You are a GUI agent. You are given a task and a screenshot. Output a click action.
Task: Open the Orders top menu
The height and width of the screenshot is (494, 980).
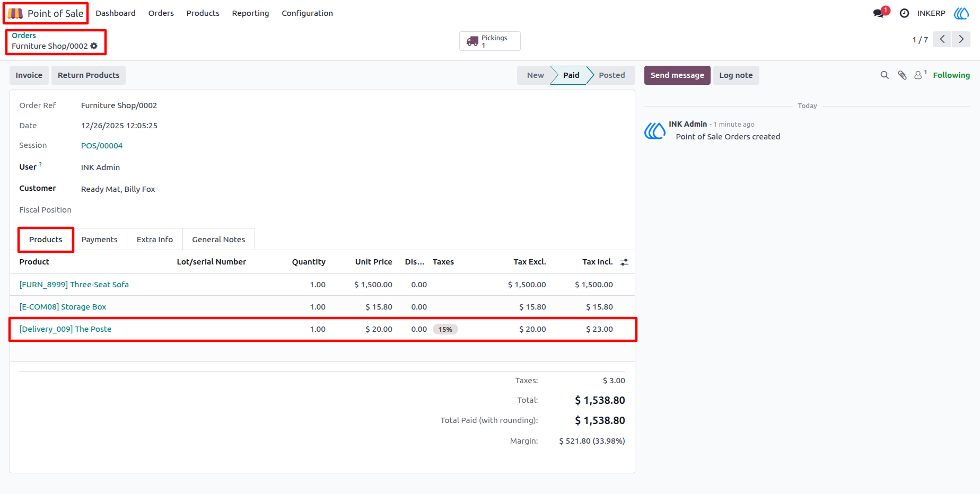[x=161, y=13]
